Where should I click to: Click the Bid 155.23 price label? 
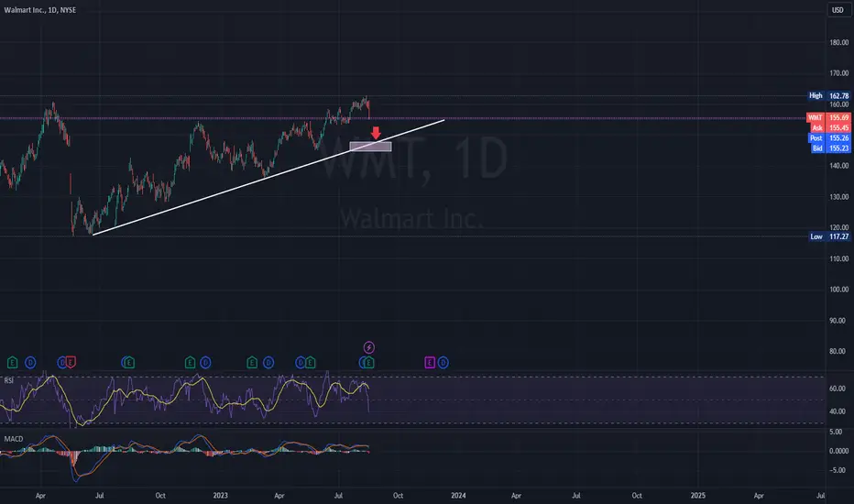tap(830, 148)
